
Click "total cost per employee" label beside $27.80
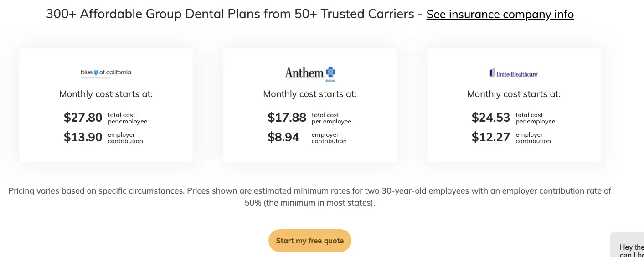click(x=128, y=118)
